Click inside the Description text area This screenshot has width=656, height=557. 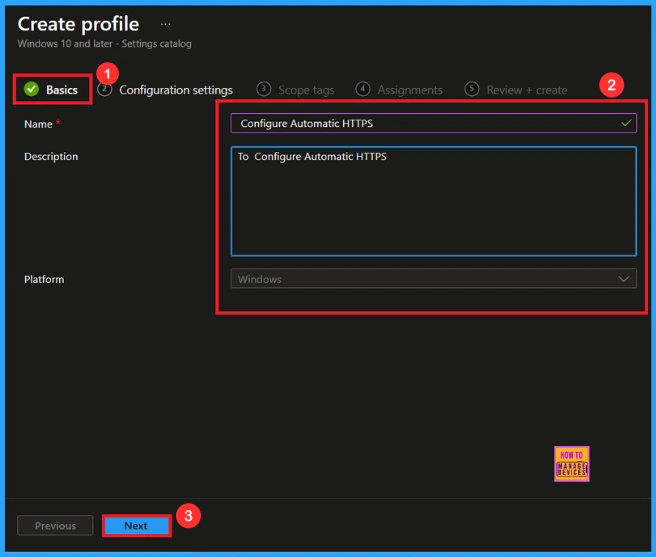(x=433, y=201)
